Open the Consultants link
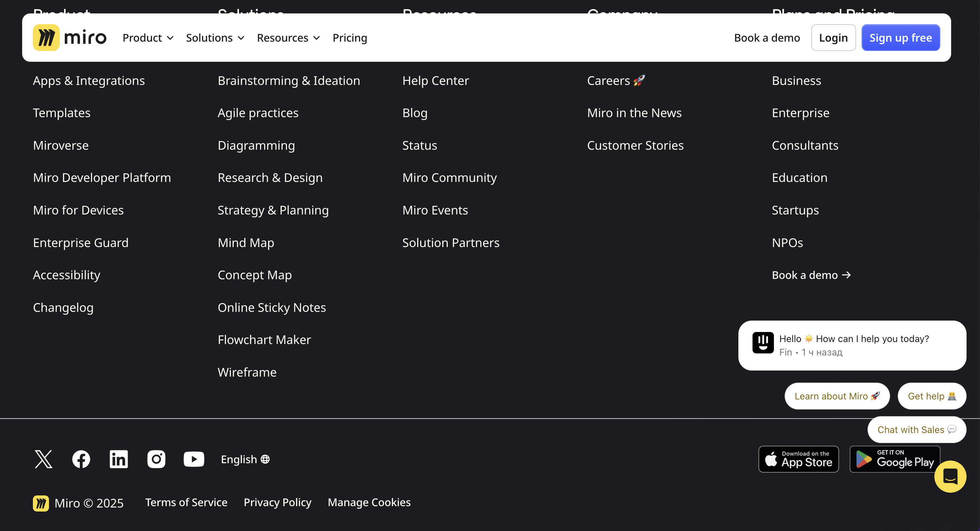980x531 pixels. pos(805,145)
